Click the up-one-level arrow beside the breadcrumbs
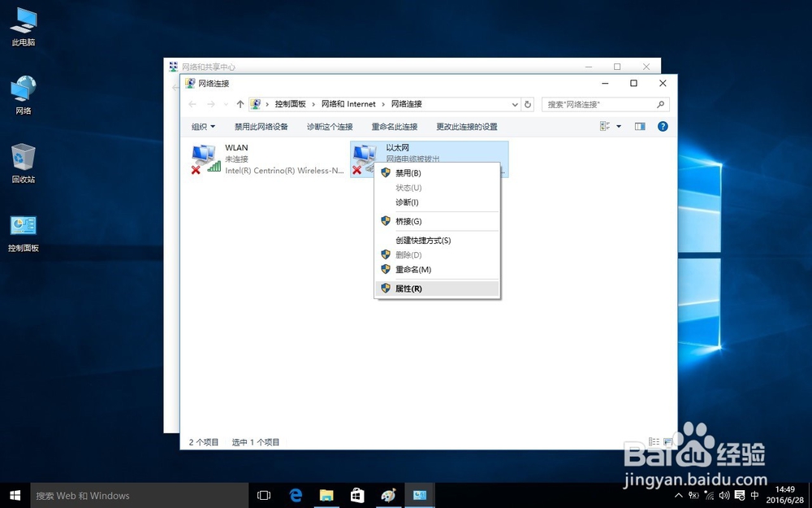812x508 pixels. coord(240,104)
